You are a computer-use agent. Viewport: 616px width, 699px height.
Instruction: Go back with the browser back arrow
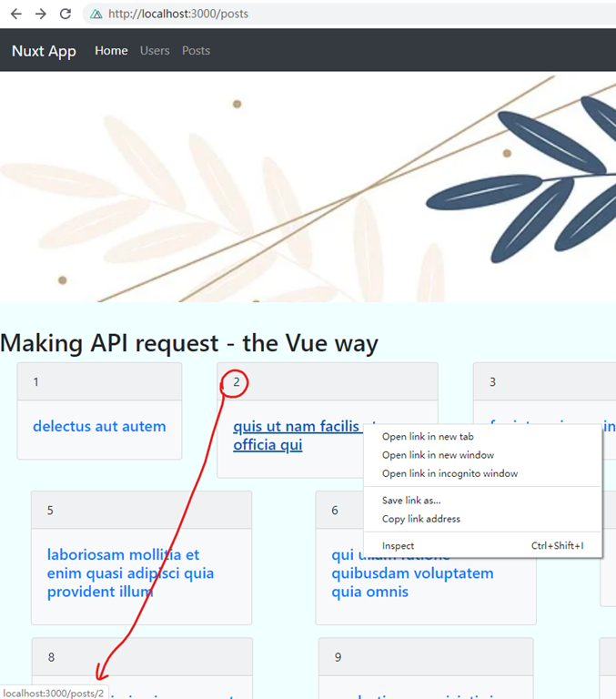(16, 14)
